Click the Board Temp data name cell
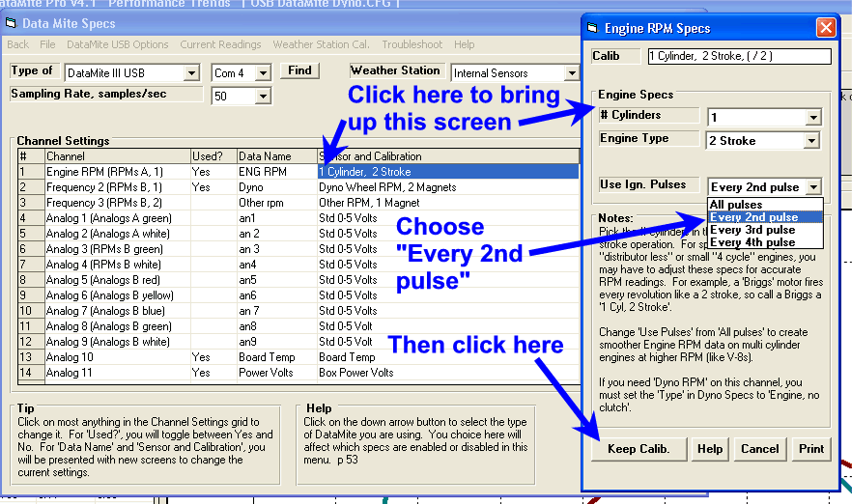The image size is (852, 504). point(277,357)
